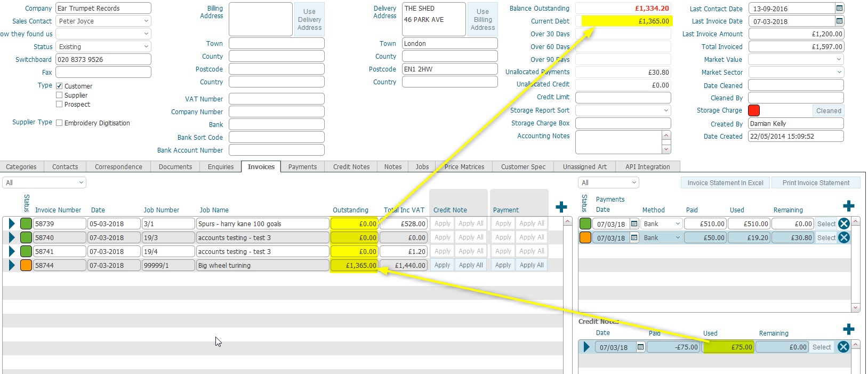Add a new payment with plus icon
Screen dimensions: 868x374
pyautogui.click(x=848, y=206)
